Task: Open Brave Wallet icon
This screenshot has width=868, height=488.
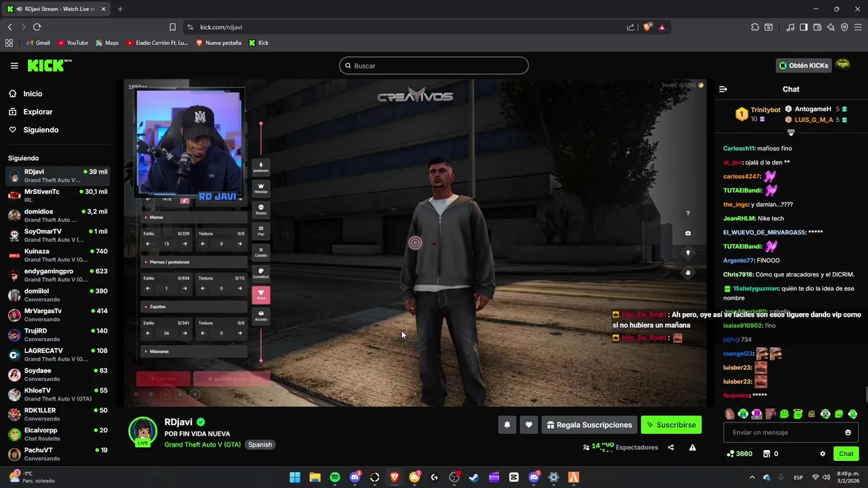Action: [x=817, y=27]
